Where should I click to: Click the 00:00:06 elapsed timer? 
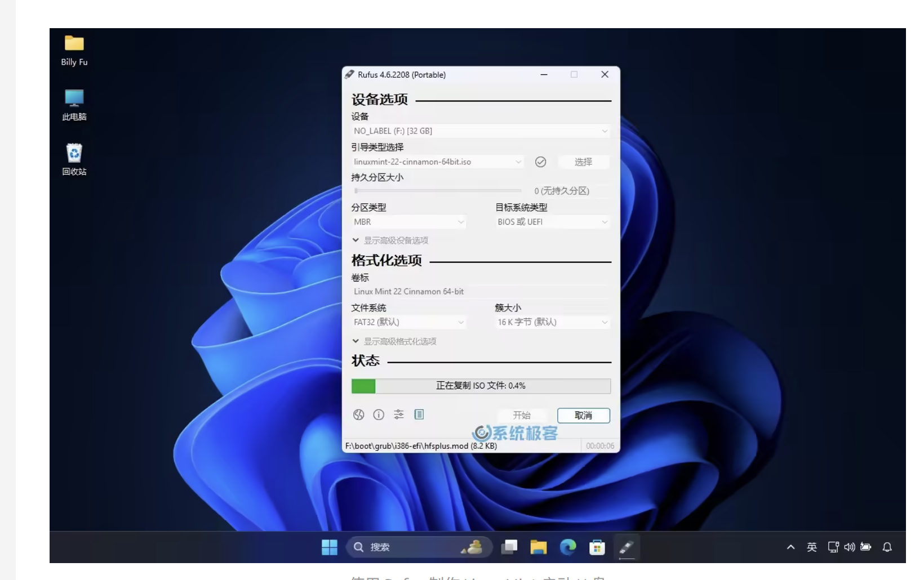600,446
